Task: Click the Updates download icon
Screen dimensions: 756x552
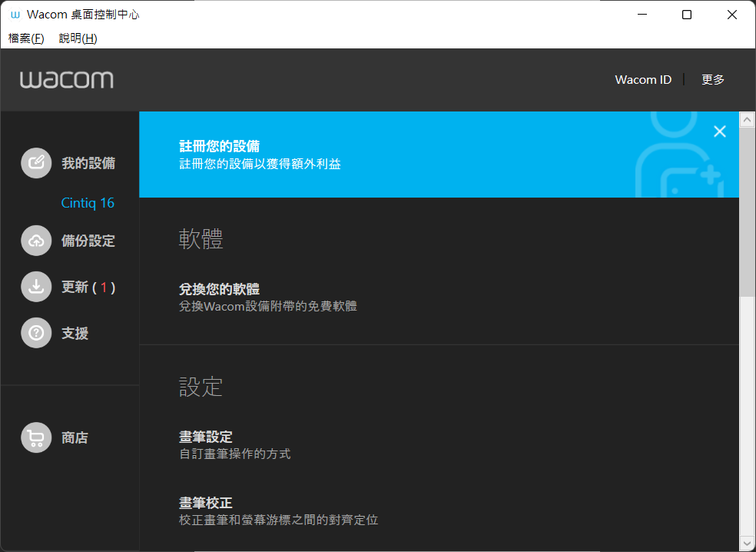Action: [x=36, y=287]
